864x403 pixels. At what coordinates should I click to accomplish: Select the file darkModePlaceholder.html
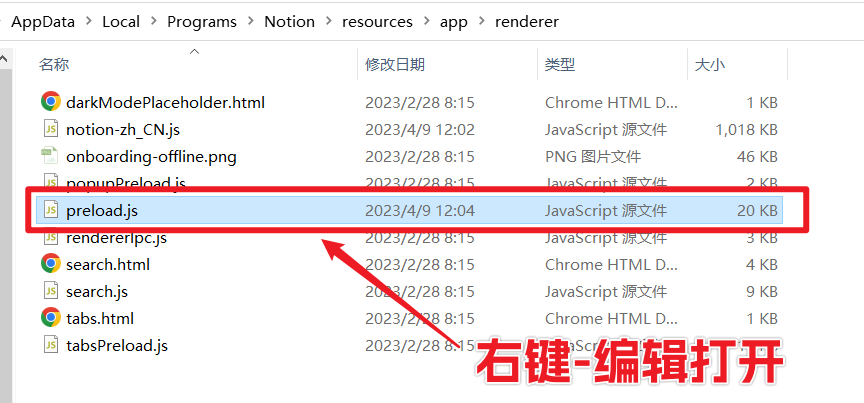point(165,103)
